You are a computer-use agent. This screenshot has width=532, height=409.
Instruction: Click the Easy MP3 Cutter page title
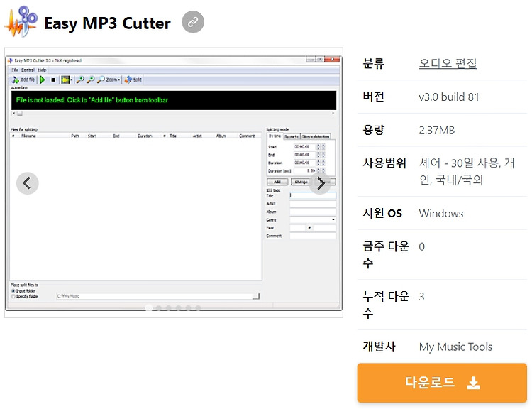click(107, 23)
